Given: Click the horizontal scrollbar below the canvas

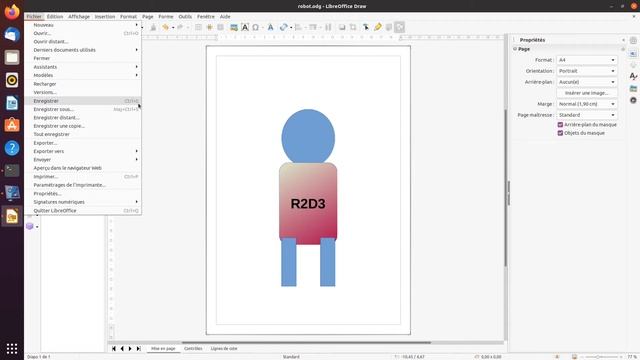Looking at the screenshot, I should [x=306, y=342].
